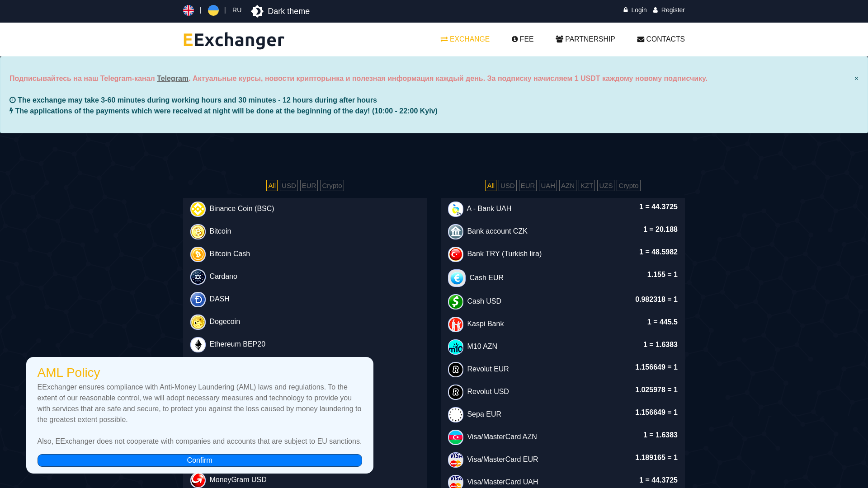The width and height of the screenshot is (868, 488).
Task: Toggle the Dark theme switch
Action: click(x=280, y=11)
